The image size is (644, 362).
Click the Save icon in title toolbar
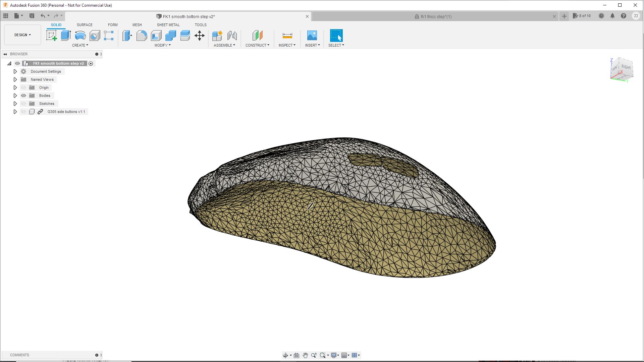click(x=32, y=16)
